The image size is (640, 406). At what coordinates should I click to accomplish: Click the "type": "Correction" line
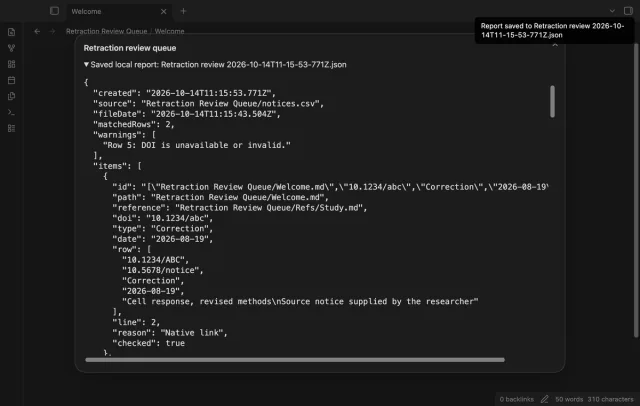(x=162, y=229)
